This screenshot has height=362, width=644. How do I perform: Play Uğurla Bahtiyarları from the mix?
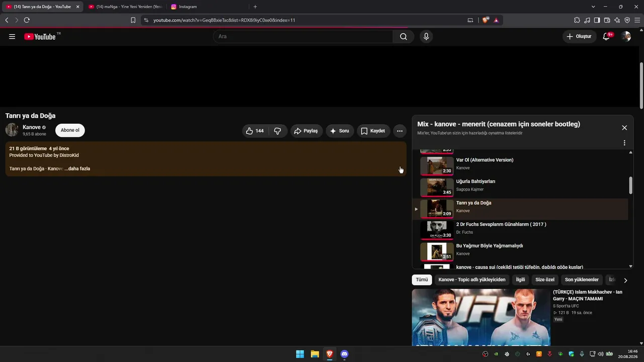(x=521, y=187)
